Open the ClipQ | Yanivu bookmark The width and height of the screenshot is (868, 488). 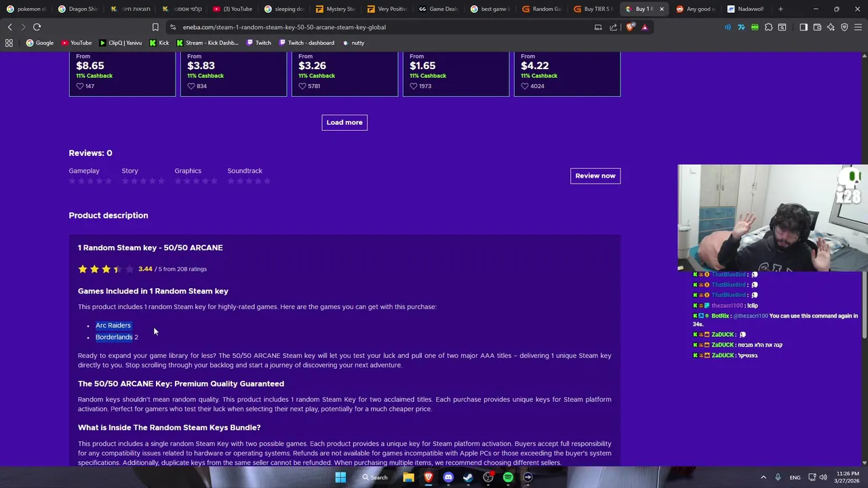coord(121,43)
